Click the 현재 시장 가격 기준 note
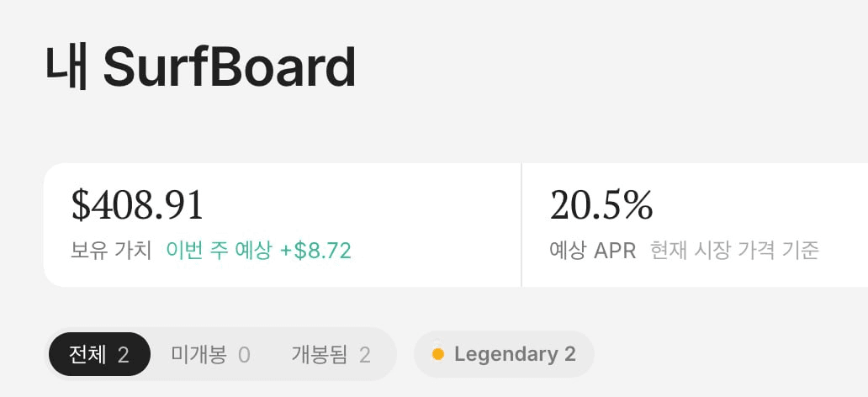 pyautogui.click(x=734, y=251)
